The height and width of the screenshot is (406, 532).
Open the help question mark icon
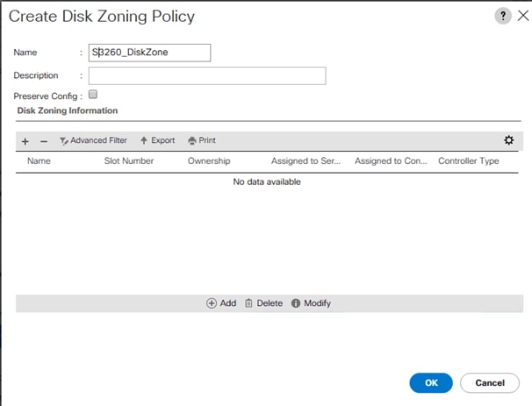[x=503, y=16]
